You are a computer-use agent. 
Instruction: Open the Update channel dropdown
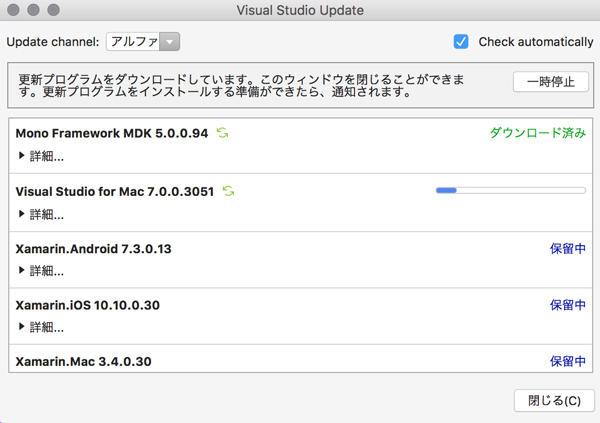143,41
